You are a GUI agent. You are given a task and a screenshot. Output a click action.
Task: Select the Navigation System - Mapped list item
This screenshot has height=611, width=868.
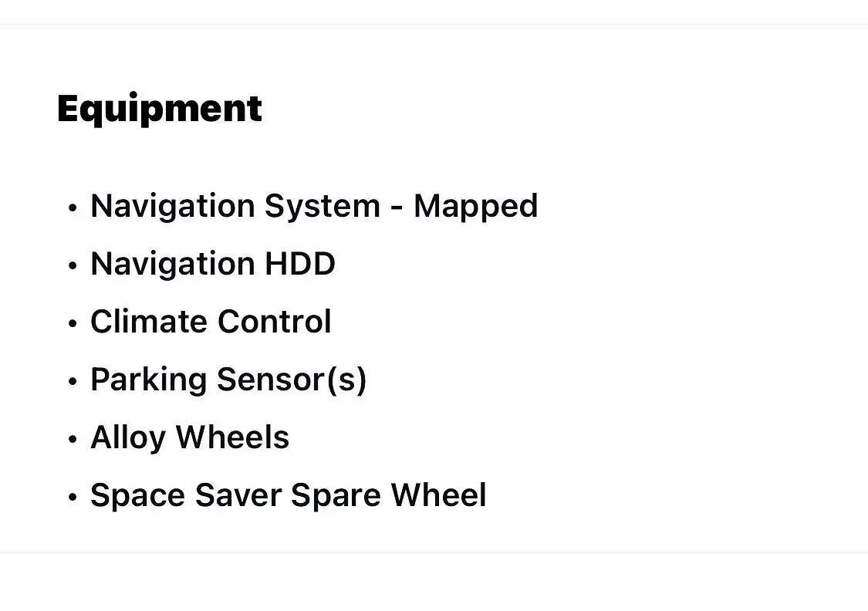pyautogui.click(x=314, y=207)
